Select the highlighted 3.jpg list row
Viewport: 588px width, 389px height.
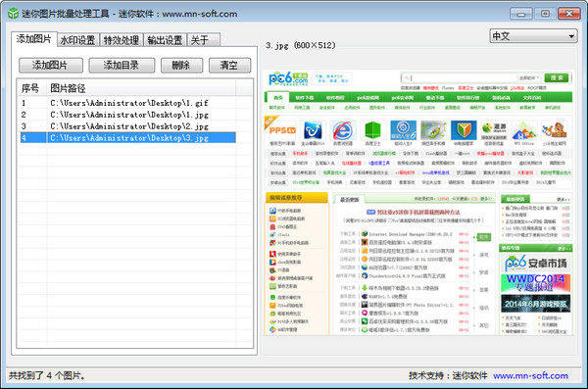point(127,138)
